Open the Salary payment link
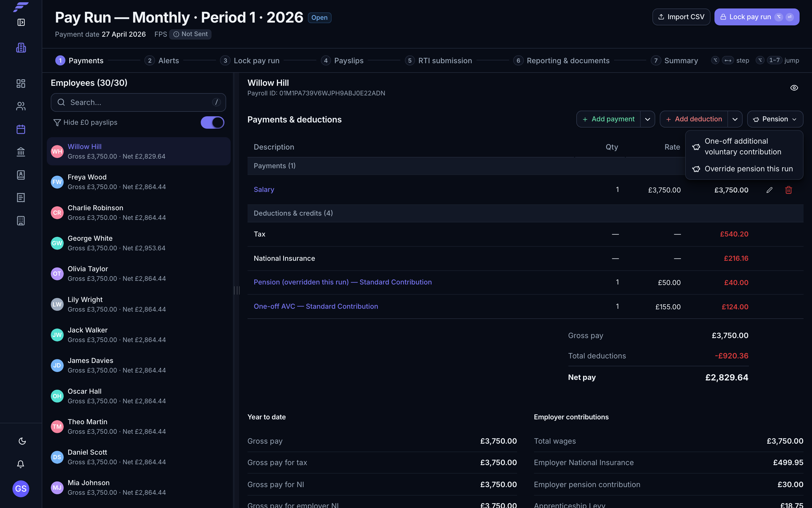This screenshot has height=508, width=812. (264, 189)
